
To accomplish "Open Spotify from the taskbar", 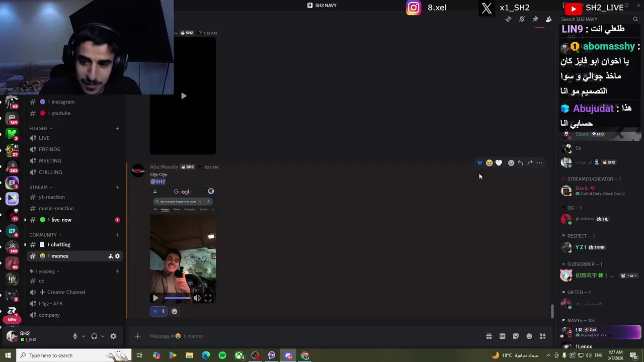I will point(222,355).
